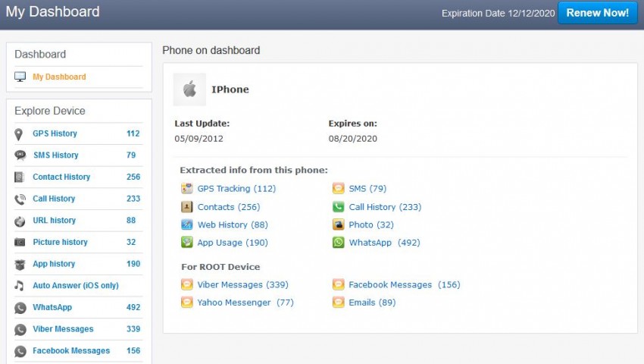
Task: Click the Contacts book icon in main panel
Action: point(187,206)
